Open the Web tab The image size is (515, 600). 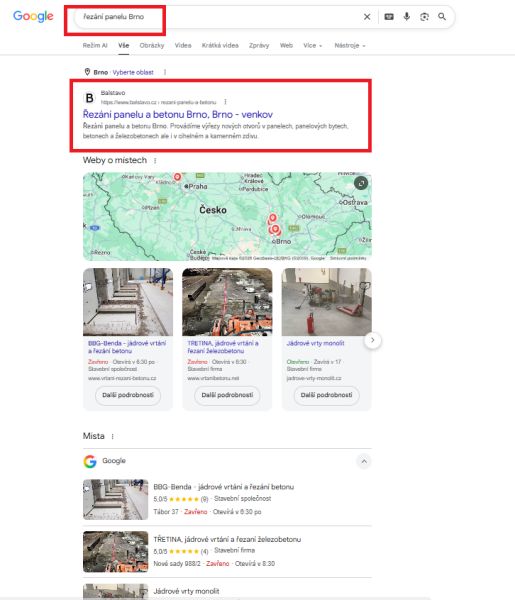click(286, 46)
